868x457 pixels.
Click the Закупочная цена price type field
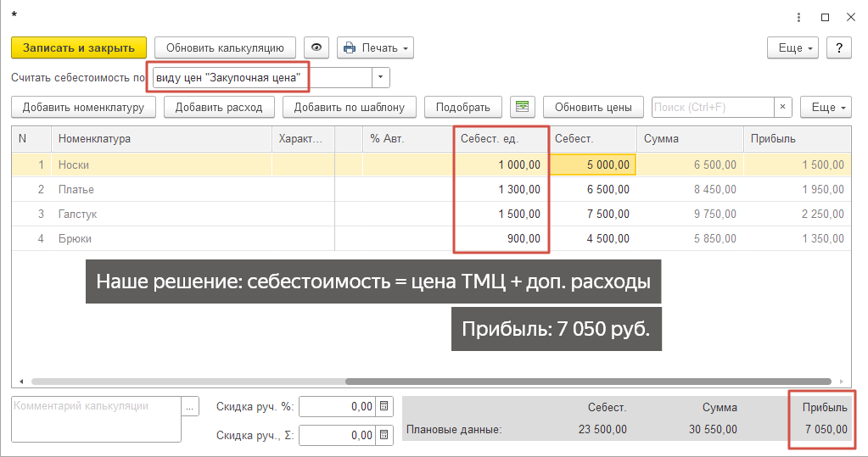[262, 77]
